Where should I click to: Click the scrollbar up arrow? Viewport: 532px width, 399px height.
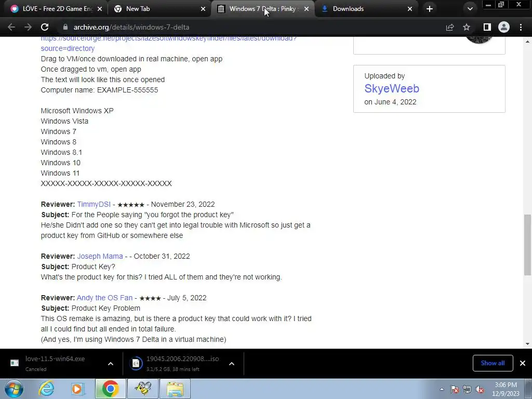(527, 42)
